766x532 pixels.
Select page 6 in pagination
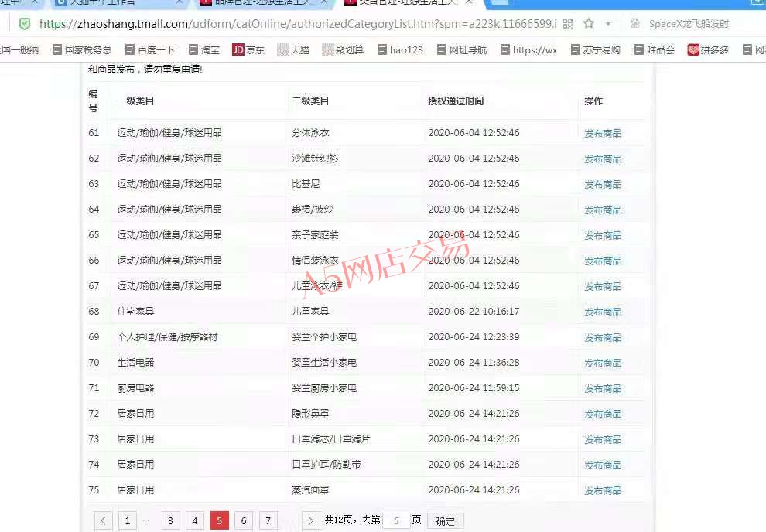(x=244, y=520)
